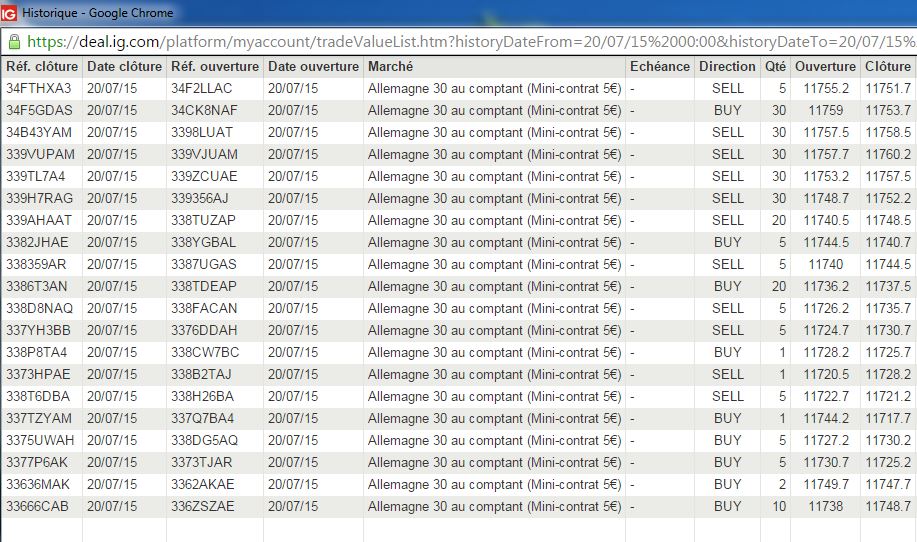
Task: Select closing reference 33666CAB
Action: 37,506
